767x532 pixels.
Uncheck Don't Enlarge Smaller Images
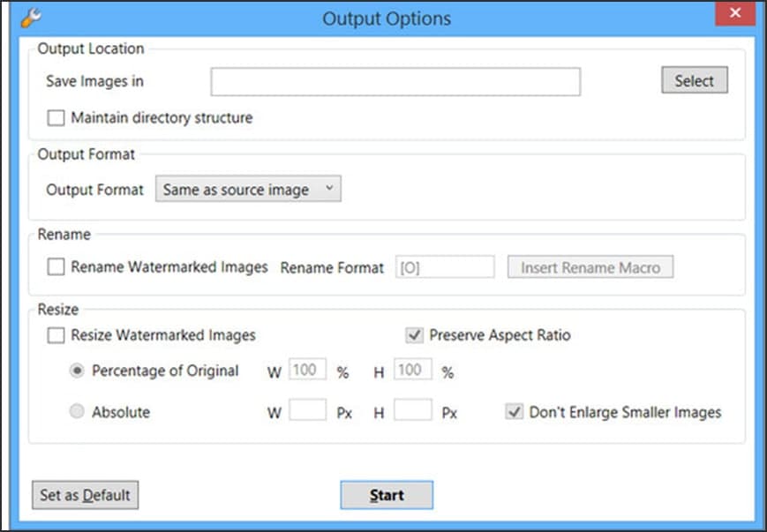click(x=514, y=412)
